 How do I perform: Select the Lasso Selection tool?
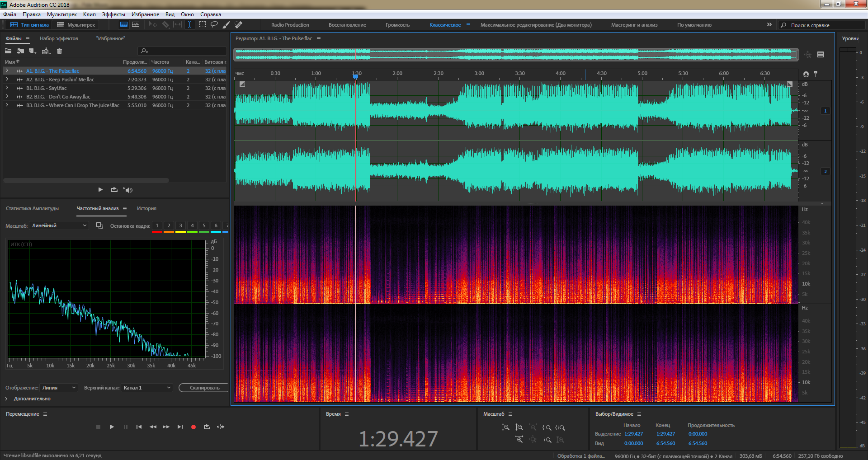pos(214,24)
